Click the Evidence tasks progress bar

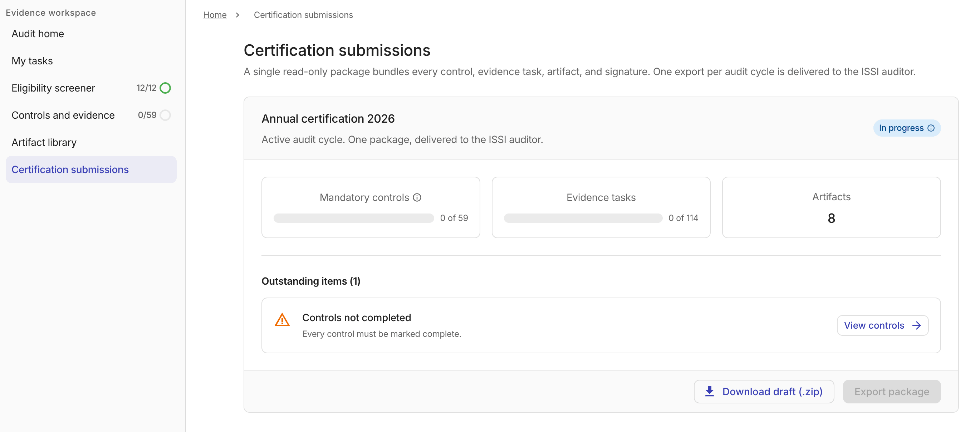click(x=583, y=218)
